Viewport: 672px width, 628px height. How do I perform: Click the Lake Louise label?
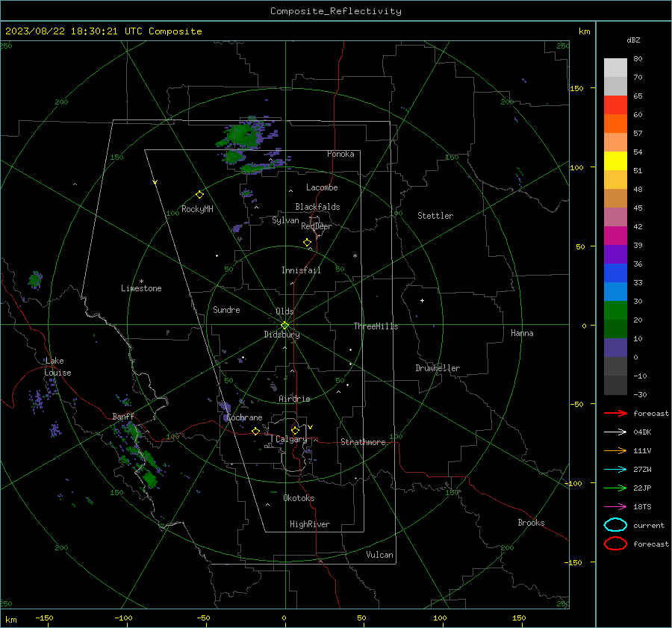[x=57, y=367]
